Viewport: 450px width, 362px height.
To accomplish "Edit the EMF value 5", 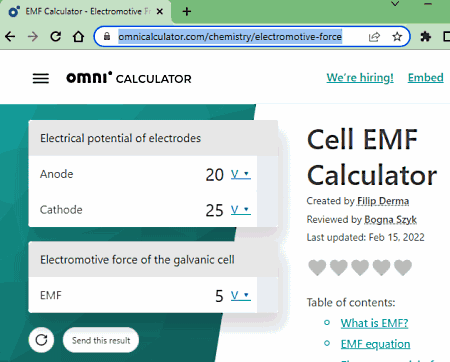I will click(x=219, y=296).
